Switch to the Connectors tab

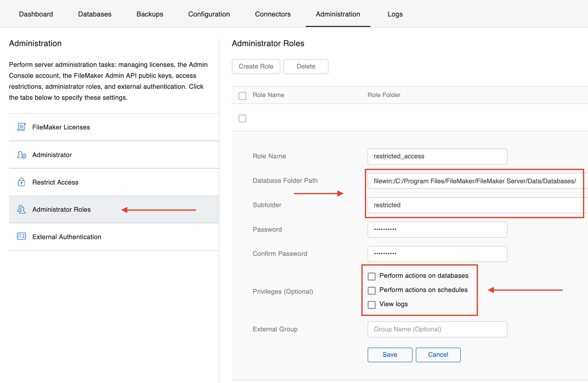click(273, 14)
